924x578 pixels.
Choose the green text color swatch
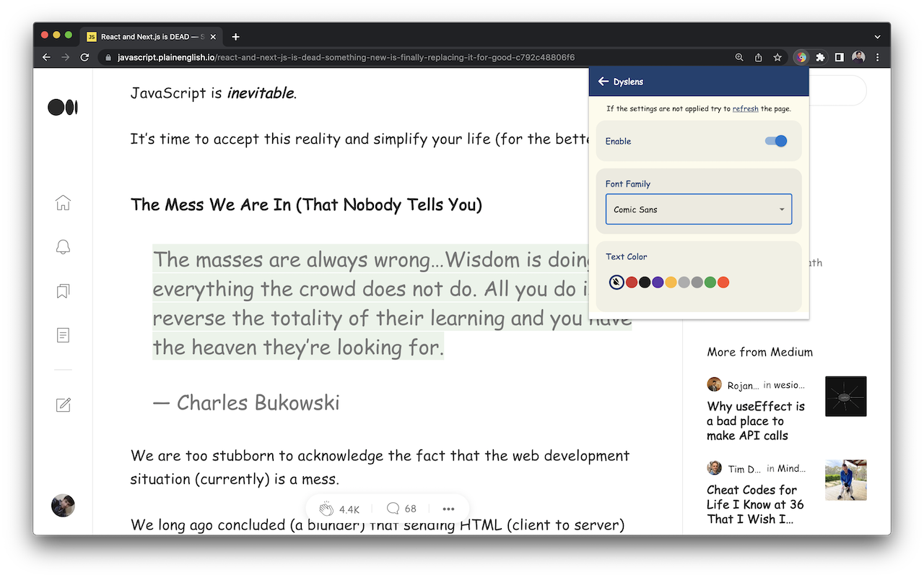point(710,282)
